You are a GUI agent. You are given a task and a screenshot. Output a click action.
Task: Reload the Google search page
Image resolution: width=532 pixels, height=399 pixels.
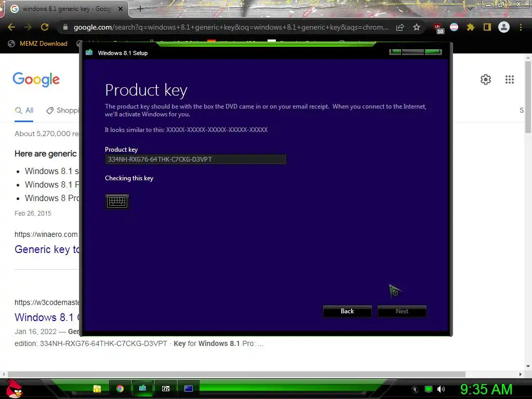click(x=45, y=27)
